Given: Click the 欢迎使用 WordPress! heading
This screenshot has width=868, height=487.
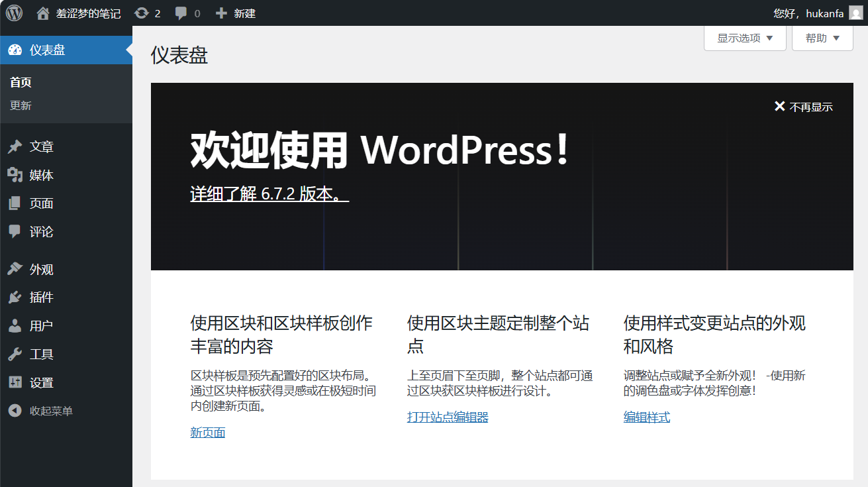Looking at the screenshot, I should coord(380,150).
